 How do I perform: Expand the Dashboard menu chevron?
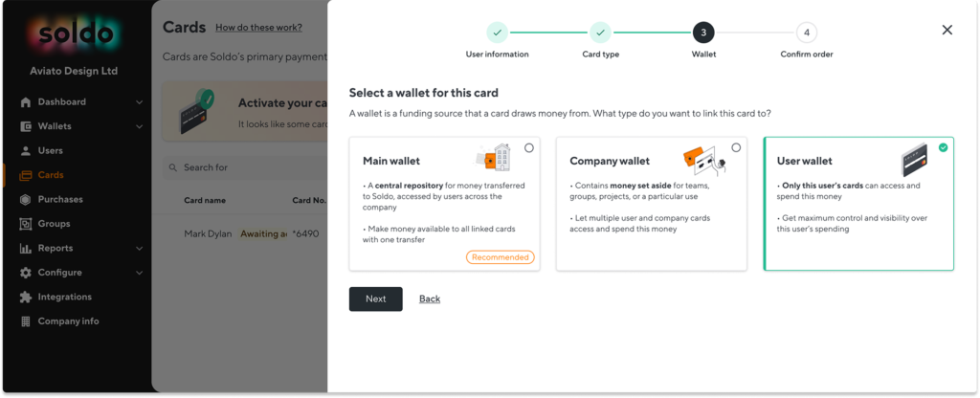pos(140,101)
